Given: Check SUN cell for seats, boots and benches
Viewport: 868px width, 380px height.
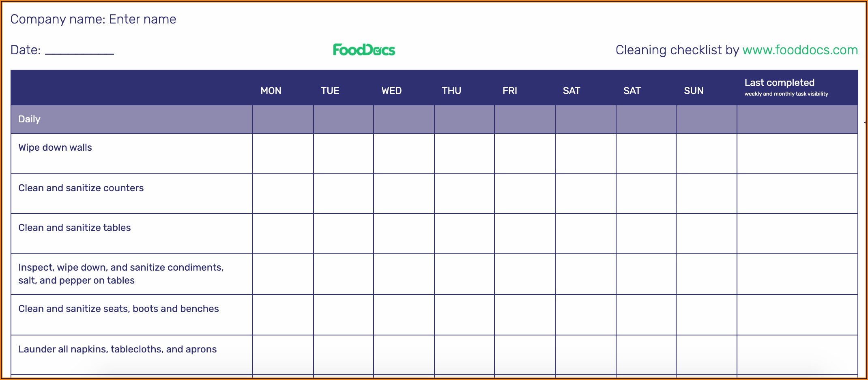Looking at the screenshot, I should [x=706, y=315].
